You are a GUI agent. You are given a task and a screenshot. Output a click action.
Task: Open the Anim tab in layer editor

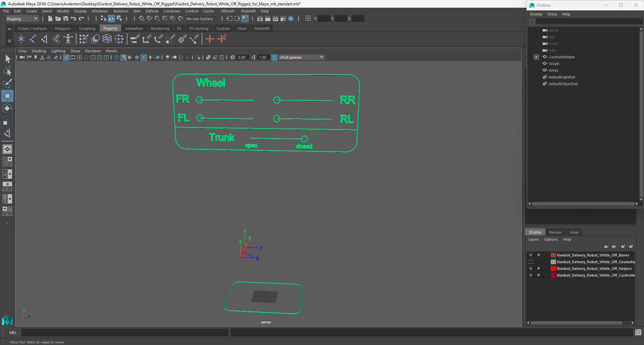574,232
